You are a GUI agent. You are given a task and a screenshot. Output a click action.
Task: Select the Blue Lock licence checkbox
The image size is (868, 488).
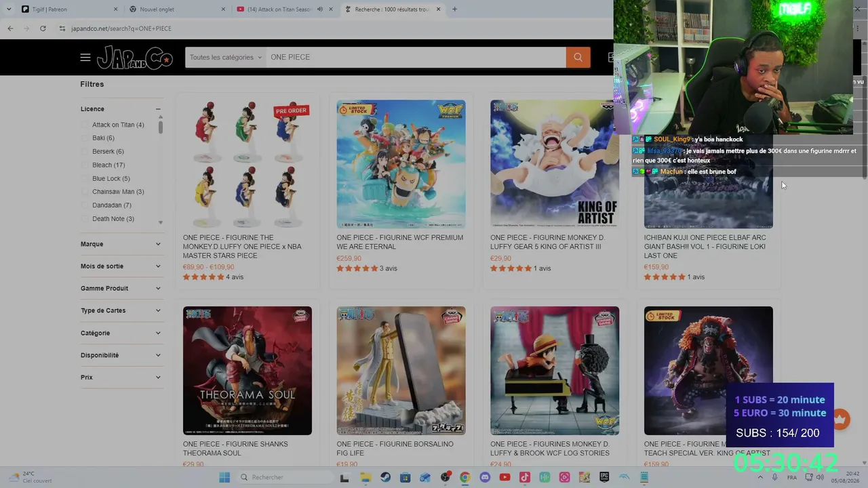85,178
